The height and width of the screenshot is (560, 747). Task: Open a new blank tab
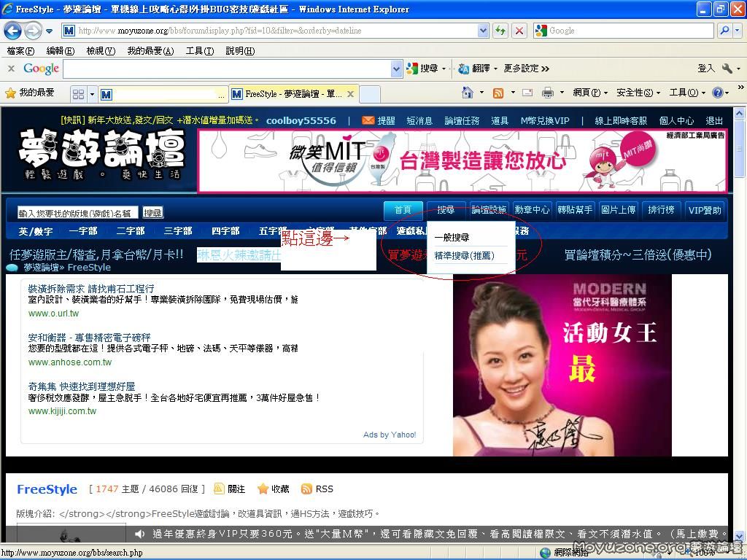370,94
